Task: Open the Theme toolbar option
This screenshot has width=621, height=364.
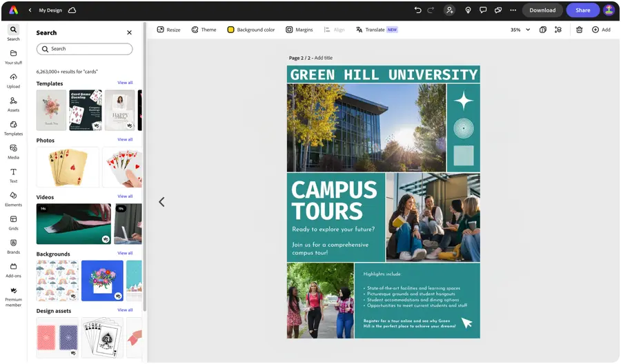Action: pyautogui.click(x=204, y=30)
